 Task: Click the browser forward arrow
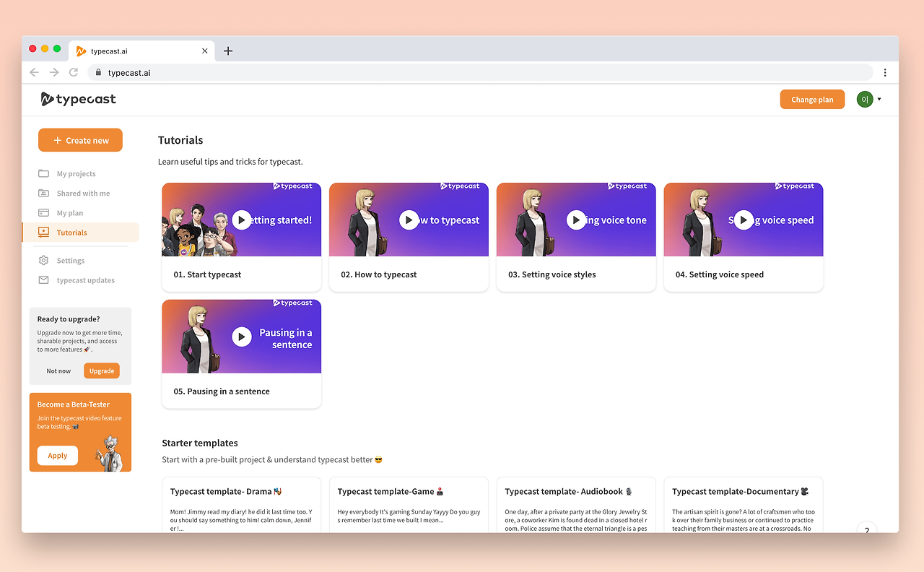(x=54, y=72)
